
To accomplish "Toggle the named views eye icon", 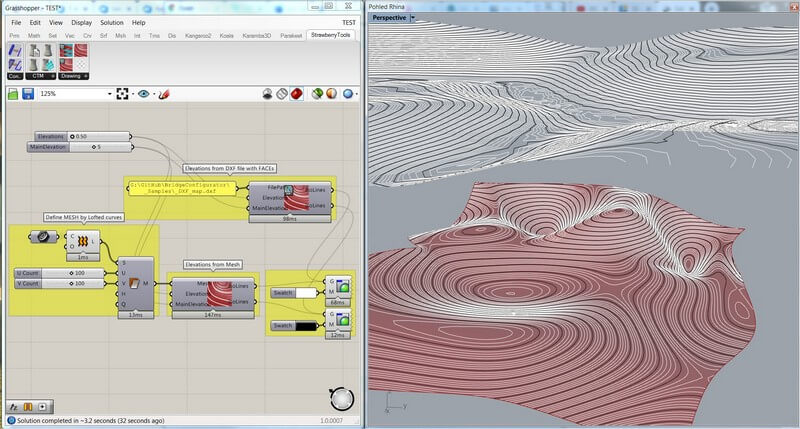I will tap(144, 94).
